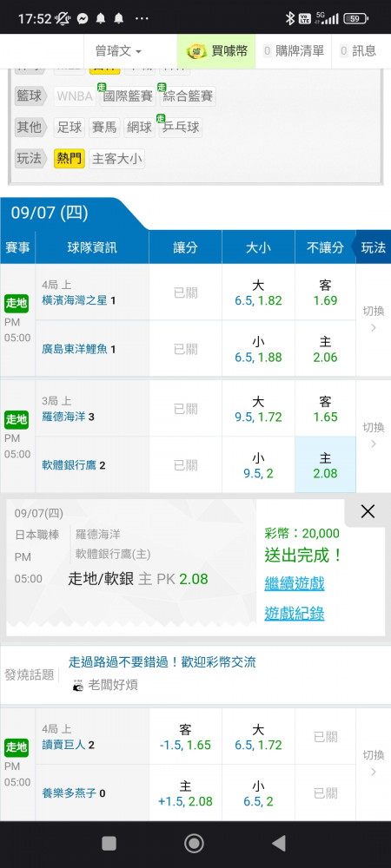The height and width of the screenshot is (868, 391).
Task: Click avatar icon beside 老闆好煩
Action: (78, 686)
